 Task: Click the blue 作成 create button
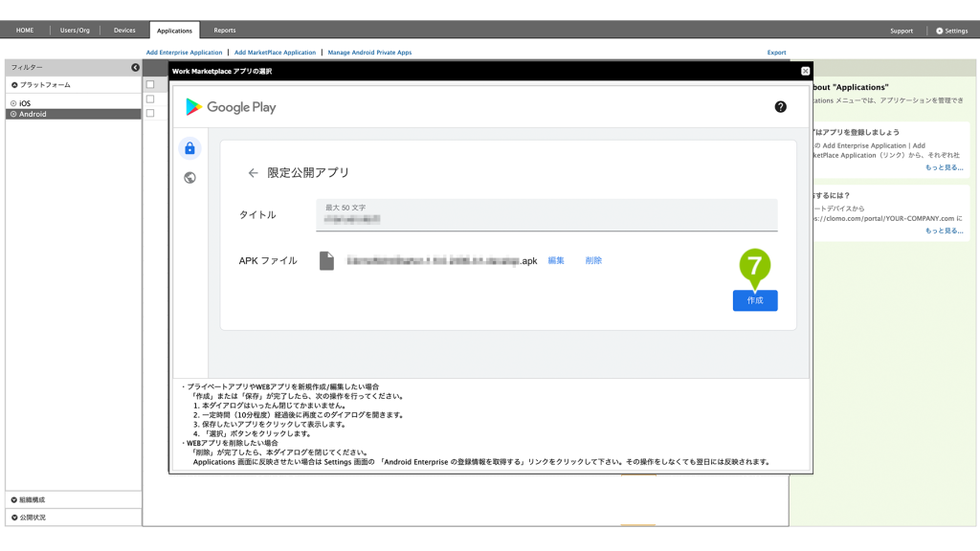(755, 300)
